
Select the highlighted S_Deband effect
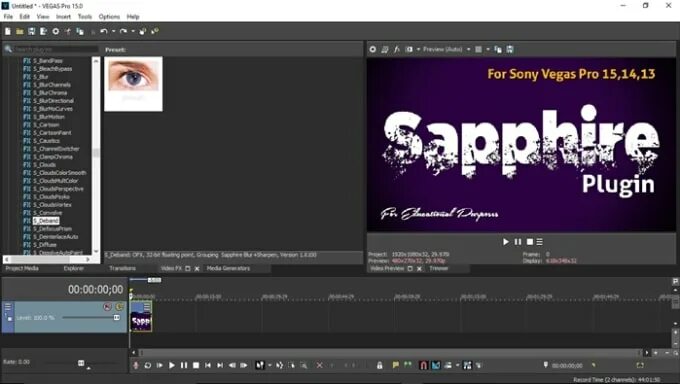click(x=46, y=220)
